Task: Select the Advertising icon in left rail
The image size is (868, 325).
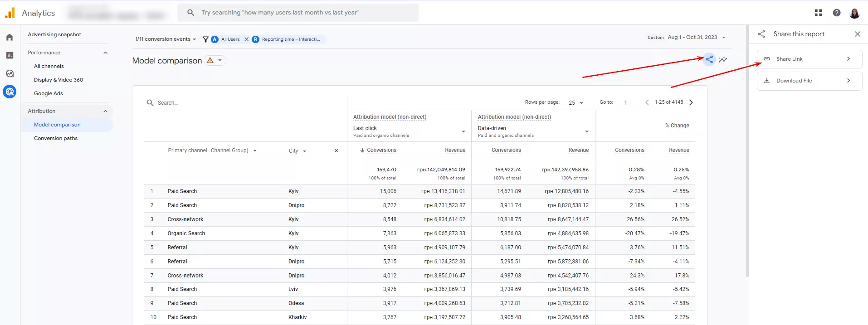Action: pyautogui.click(x=10, y=92)
